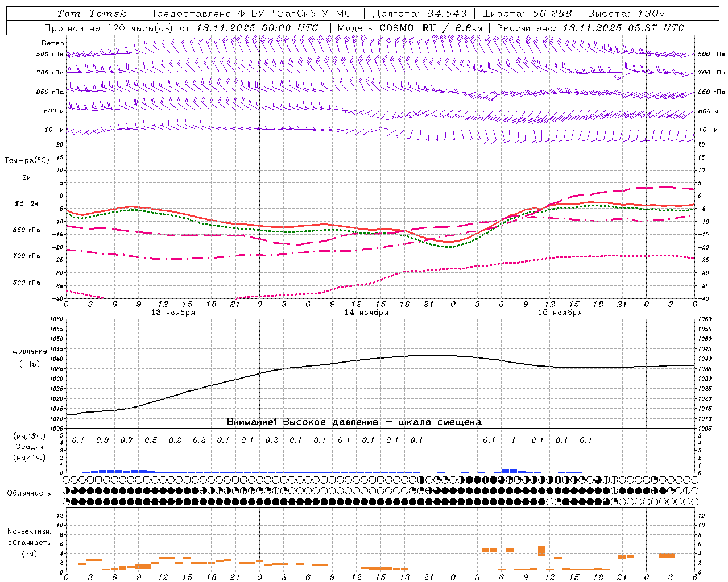Click the 15 ноября date label

[x=560, y=313]
